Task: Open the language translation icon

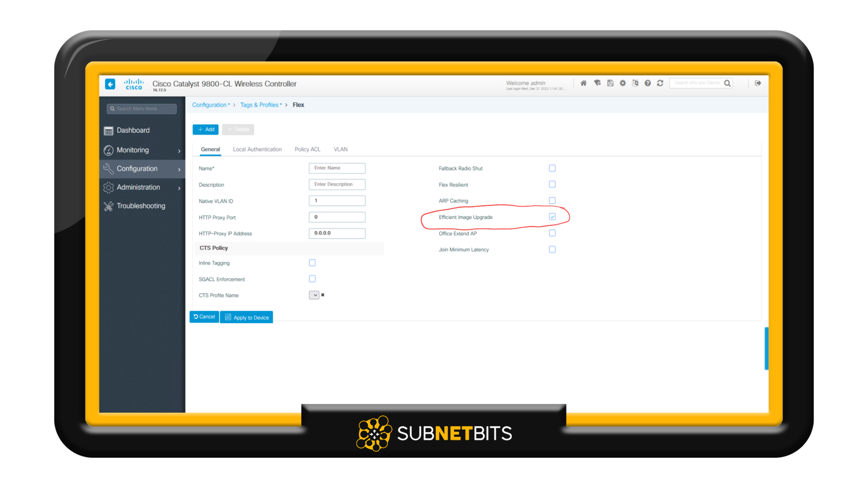Action: coord(635,83)
